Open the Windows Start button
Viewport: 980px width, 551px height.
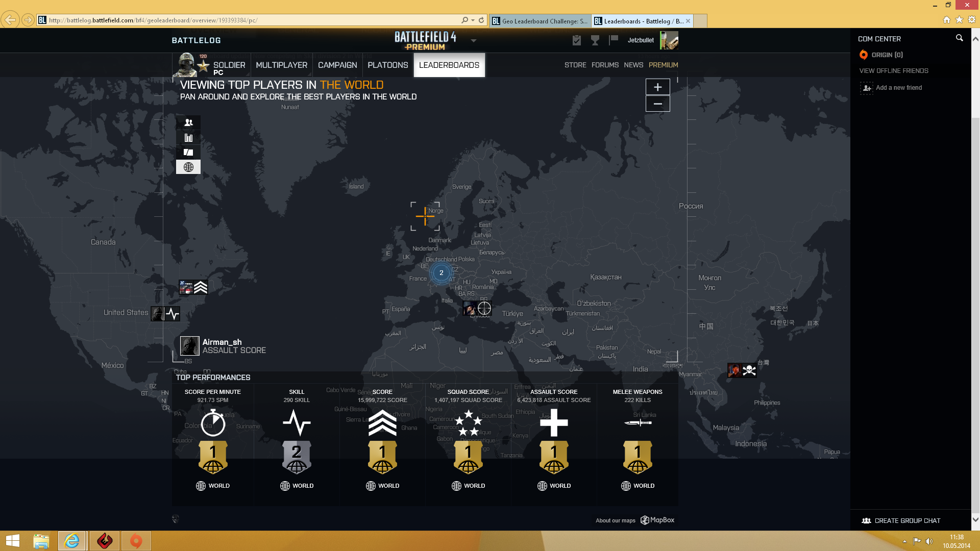click(12, 541)
